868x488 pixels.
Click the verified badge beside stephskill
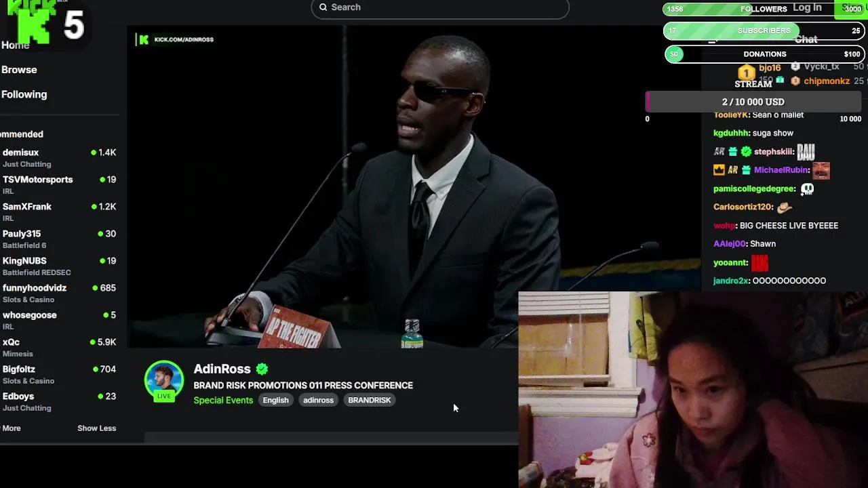[x=747, y=152]
